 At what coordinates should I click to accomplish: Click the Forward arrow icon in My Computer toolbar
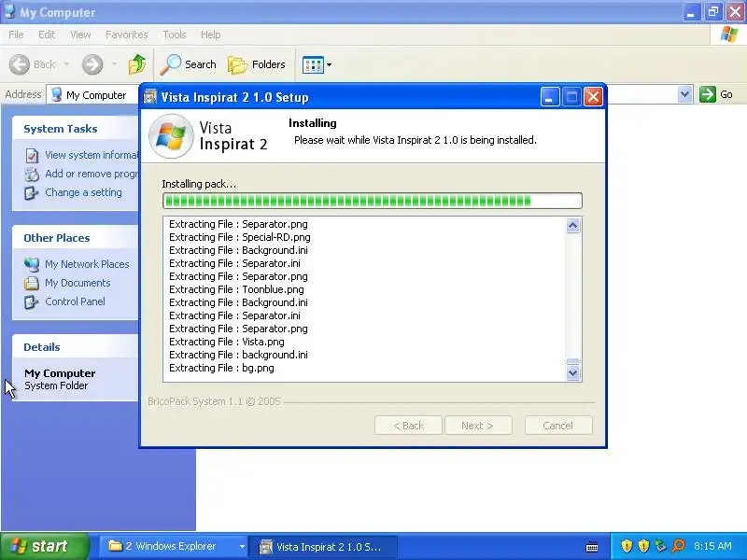pyautogui.click(x=92, y=64)
